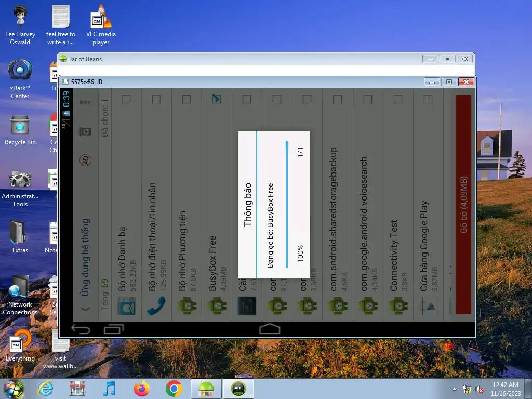Tap the Android recent apps button

pos(114,329)
